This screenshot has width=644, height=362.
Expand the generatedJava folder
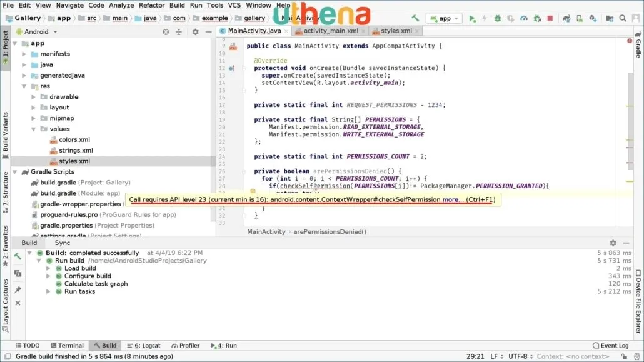(24, 75)
